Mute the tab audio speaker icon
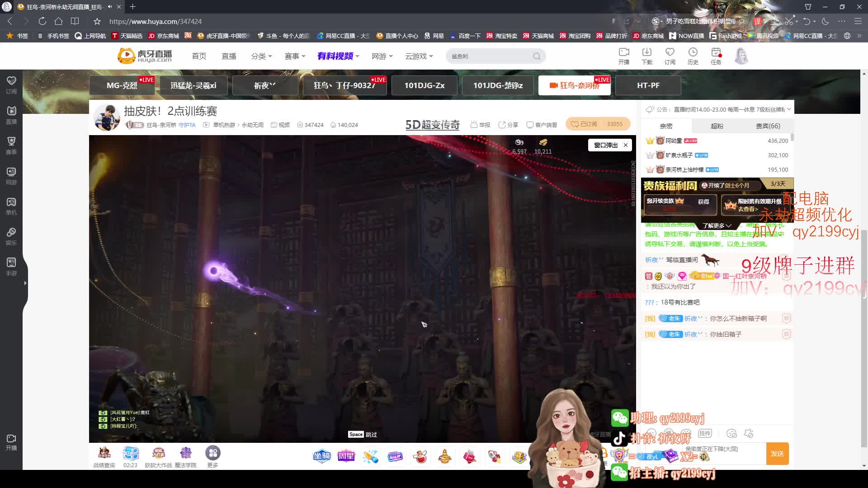This screenshot has width=868, height=488. [x=110, y=7]
